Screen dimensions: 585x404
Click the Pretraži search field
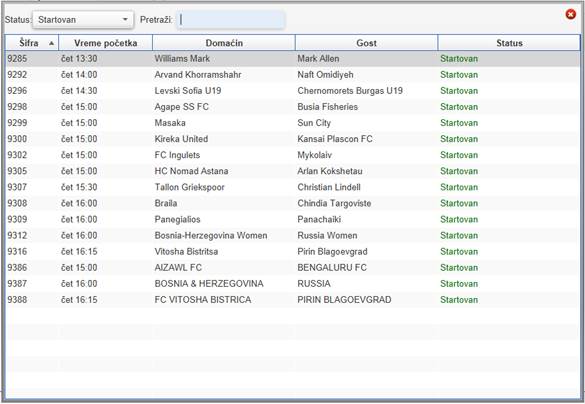coord(231,20)
